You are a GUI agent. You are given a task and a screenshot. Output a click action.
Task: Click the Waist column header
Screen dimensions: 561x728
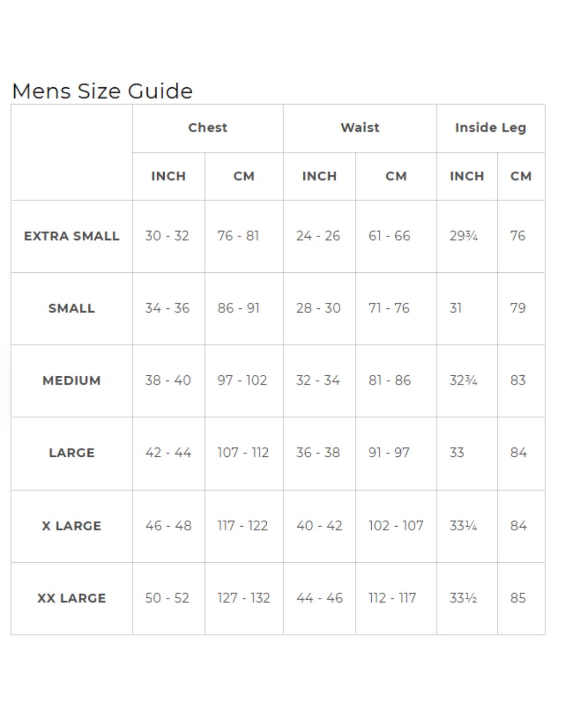pyautogui.click(x=360, y=127)
